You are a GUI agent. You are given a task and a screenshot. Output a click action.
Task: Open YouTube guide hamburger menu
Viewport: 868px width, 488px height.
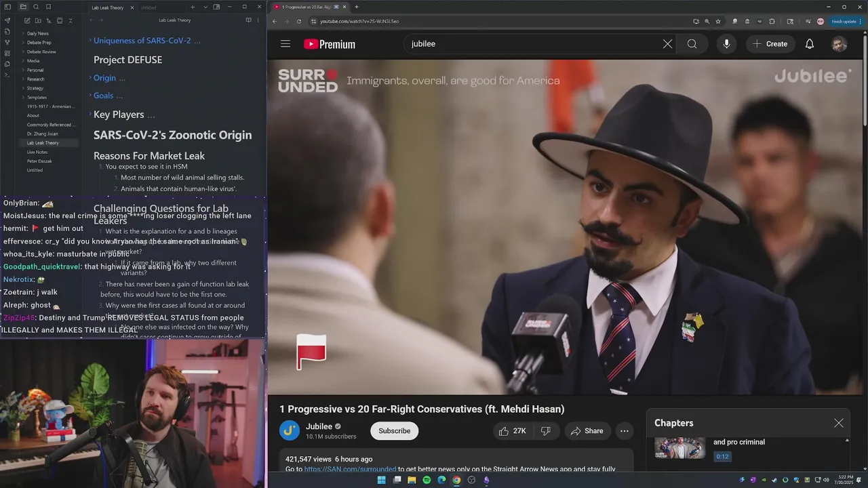point(285,44)
